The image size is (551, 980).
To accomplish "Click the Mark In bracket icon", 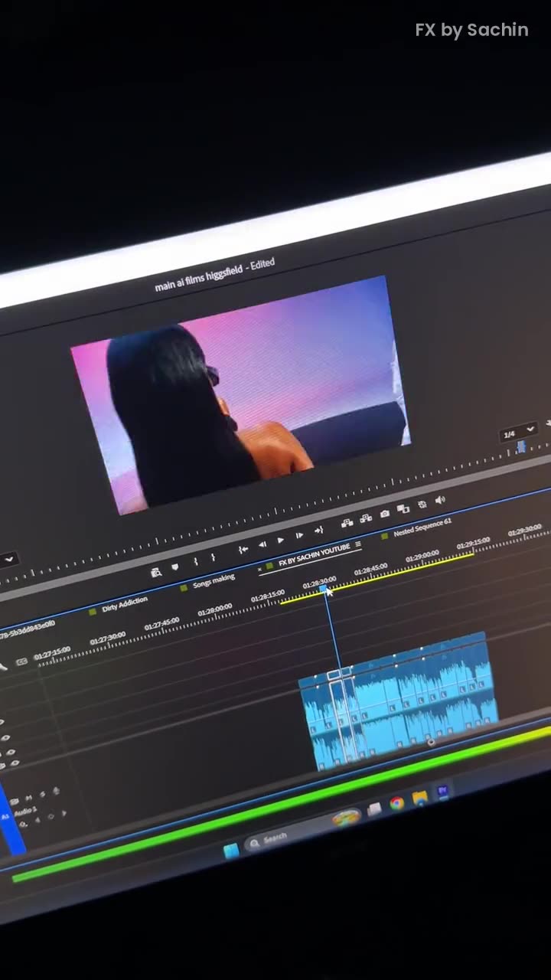I will point(195,562).
